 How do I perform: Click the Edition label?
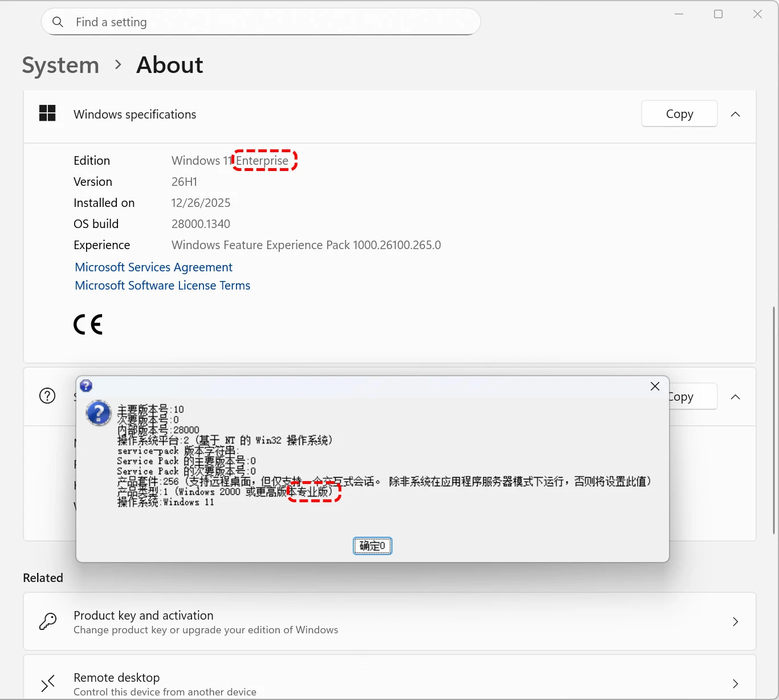click(x=92, y=161)
